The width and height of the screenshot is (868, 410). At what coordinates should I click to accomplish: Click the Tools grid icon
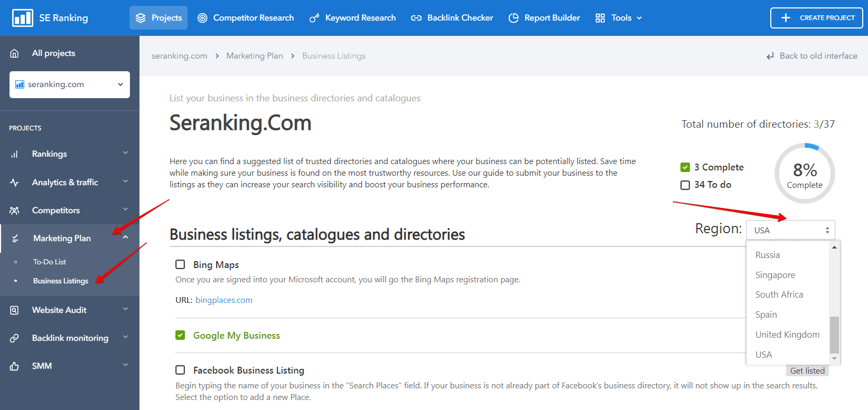pyautogui.click(x=600, y=18)
